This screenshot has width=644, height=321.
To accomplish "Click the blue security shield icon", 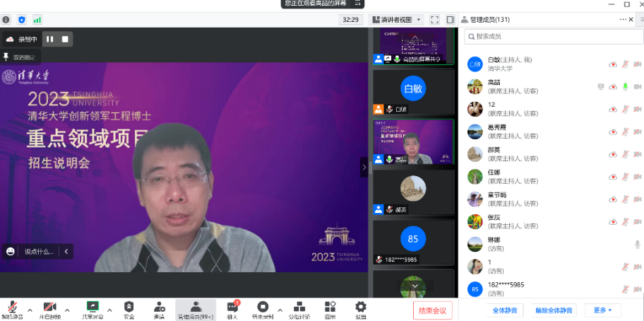I will (x=22, y=19).
